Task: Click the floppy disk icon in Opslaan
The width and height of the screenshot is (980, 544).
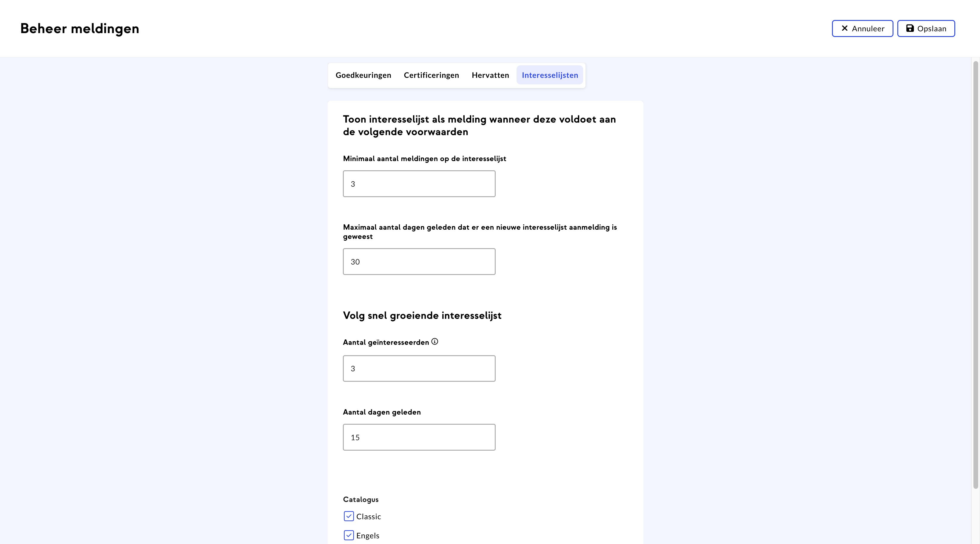Action: tap(910, 29)
